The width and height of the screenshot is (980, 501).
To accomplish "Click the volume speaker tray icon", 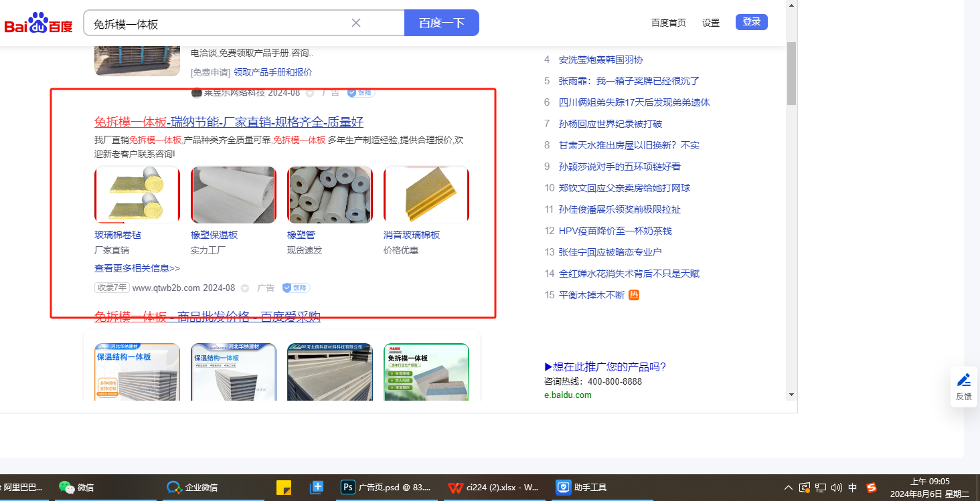I will tap(837, 488).
